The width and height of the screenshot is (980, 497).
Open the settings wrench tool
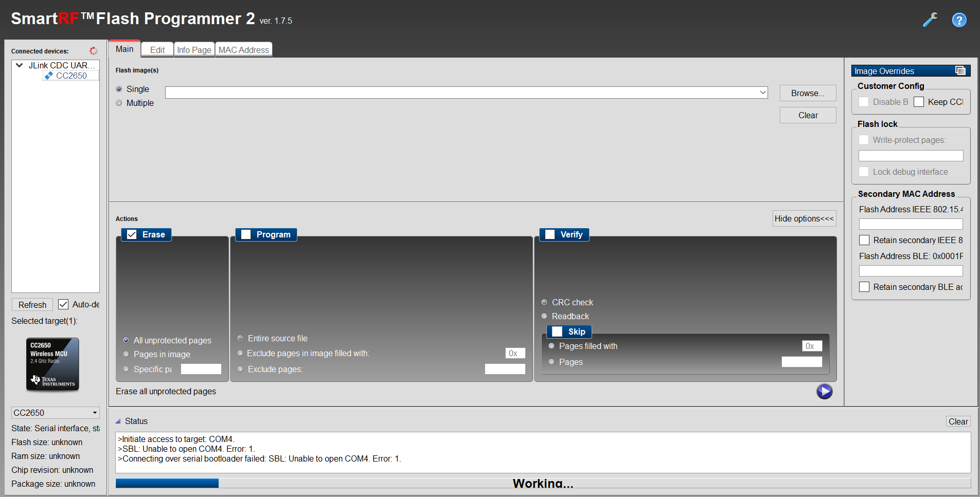pyautogui.click(x=930, y=20)
